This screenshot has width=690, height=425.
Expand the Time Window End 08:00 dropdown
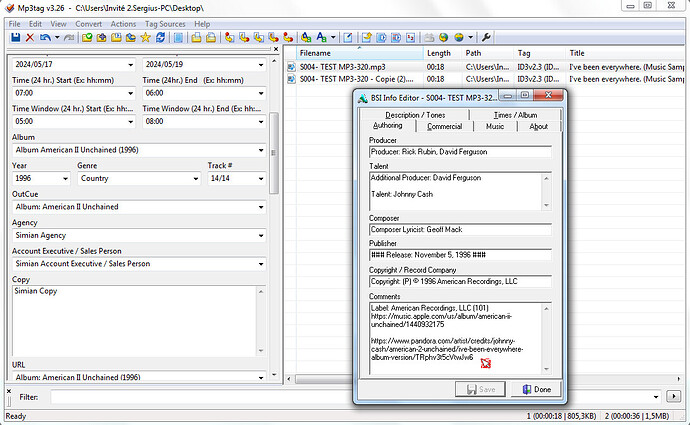coord(261,122)
